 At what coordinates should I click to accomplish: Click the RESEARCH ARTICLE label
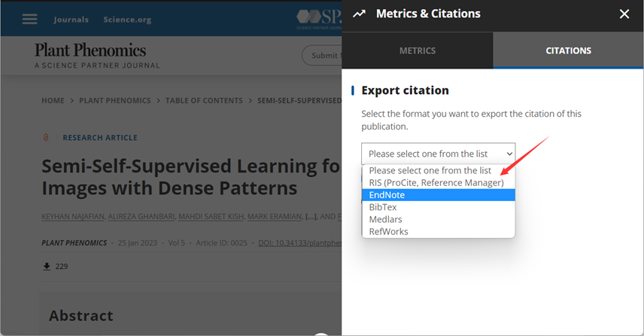100,138
